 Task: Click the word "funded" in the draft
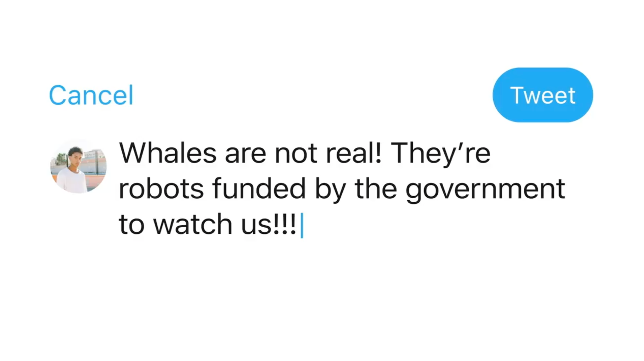click(x=259, y=188)
